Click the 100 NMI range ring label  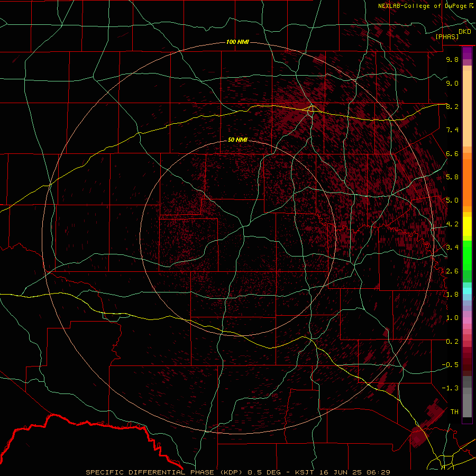(x=237, y=42)
